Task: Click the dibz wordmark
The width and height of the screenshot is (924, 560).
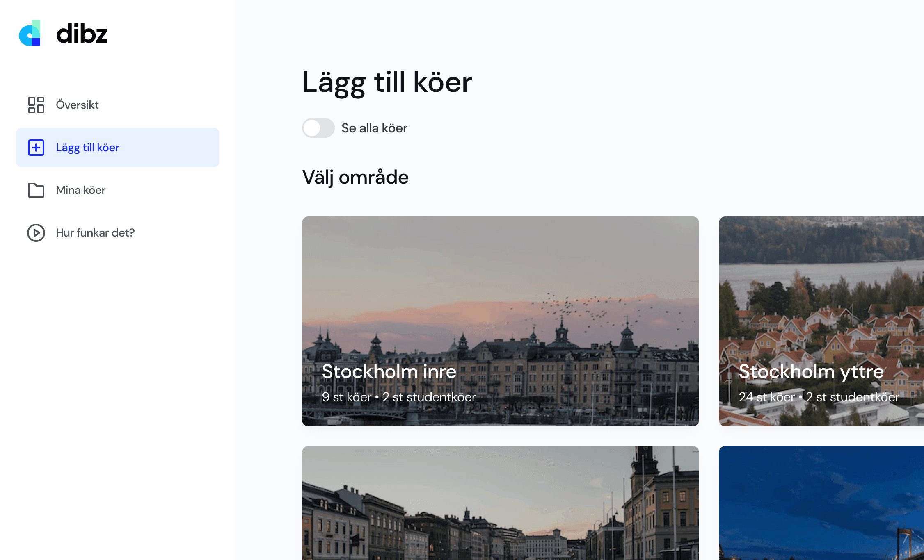Action: 82,33
